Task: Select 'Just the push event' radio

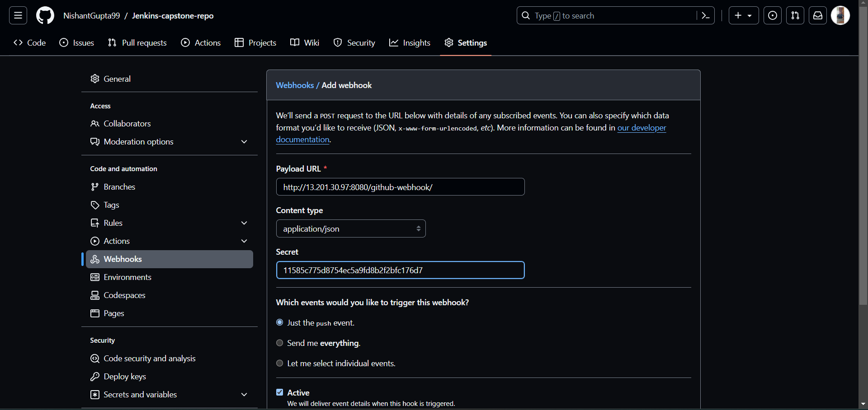Action: [280, 322]
